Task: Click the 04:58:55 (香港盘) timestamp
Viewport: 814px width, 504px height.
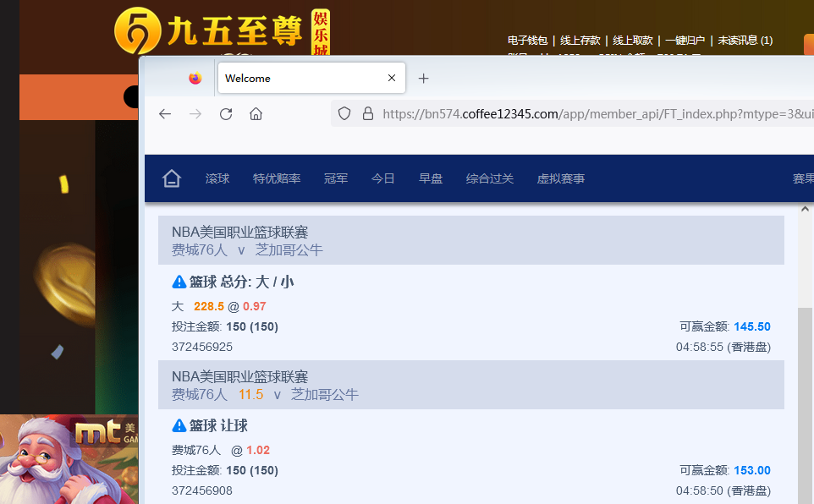Action: (x=723, y=347)
